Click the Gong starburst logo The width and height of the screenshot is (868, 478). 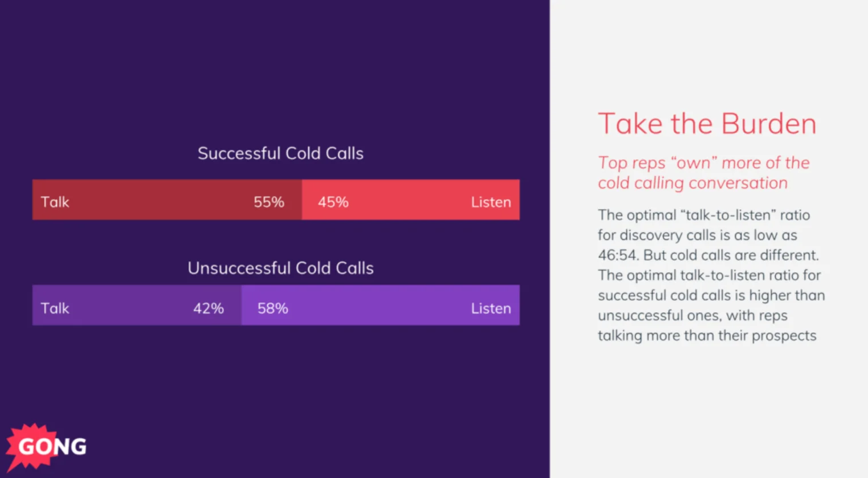(x=47, y=446)
